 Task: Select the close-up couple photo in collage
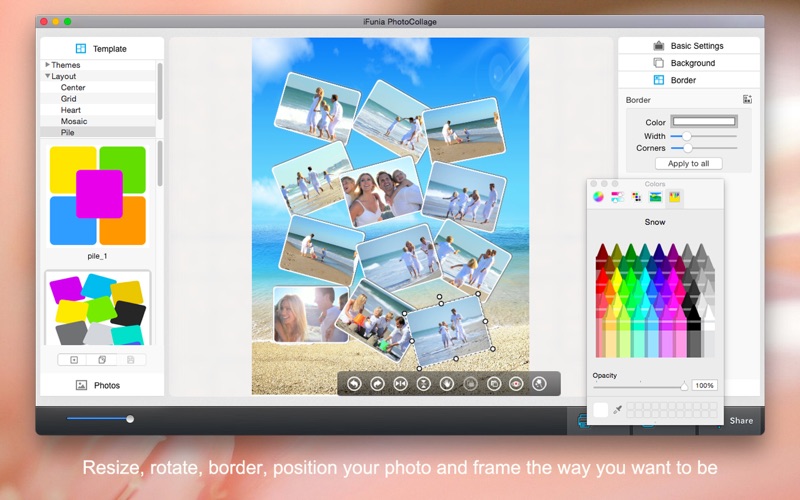coord(310,314)
